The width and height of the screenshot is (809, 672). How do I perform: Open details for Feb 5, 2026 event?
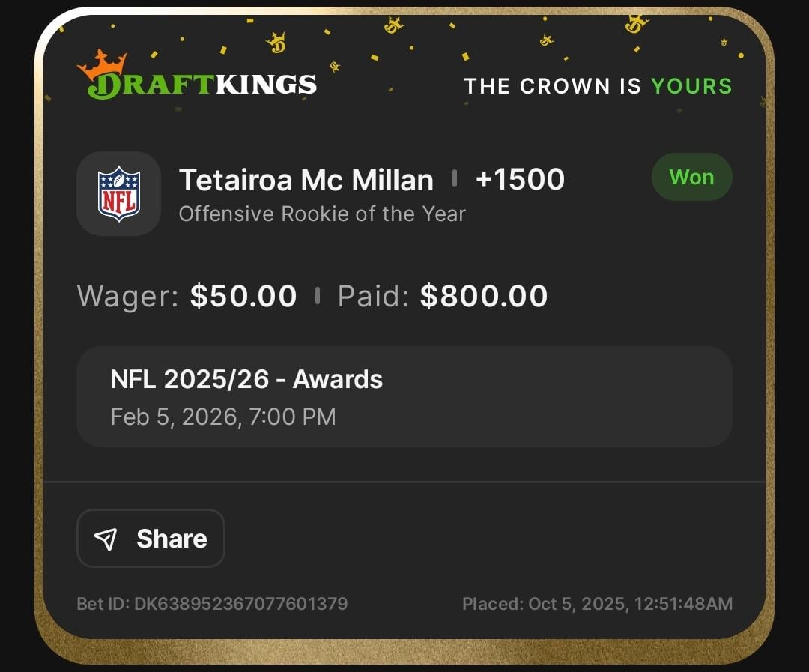click(225, 417)
